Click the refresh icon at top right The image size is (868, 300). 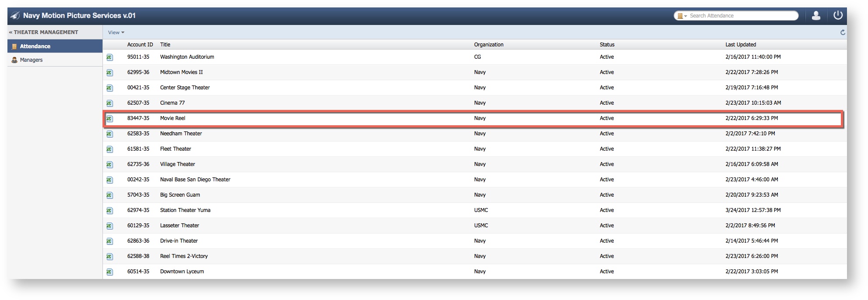[842, 32]
